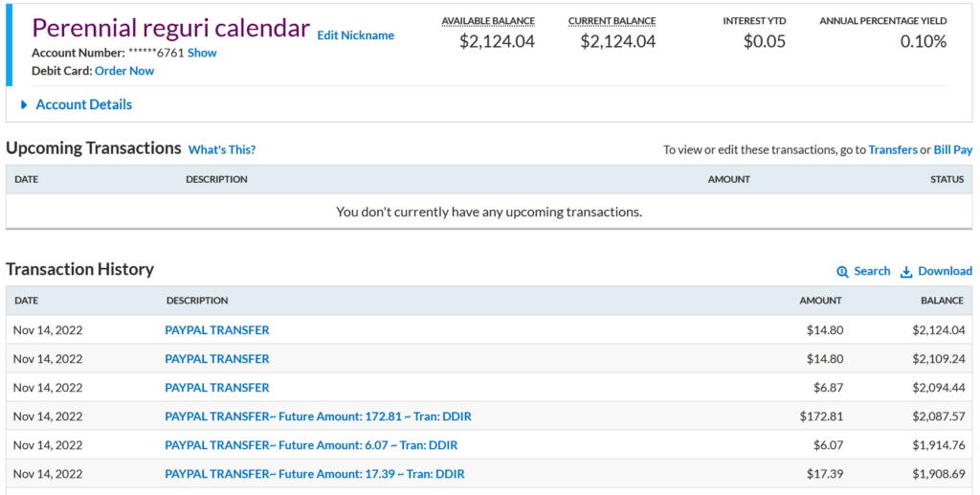Viewport: 980px width, 495px height.
Task: Click the Upcoming Transactions heading
Action: pos(93,148)
